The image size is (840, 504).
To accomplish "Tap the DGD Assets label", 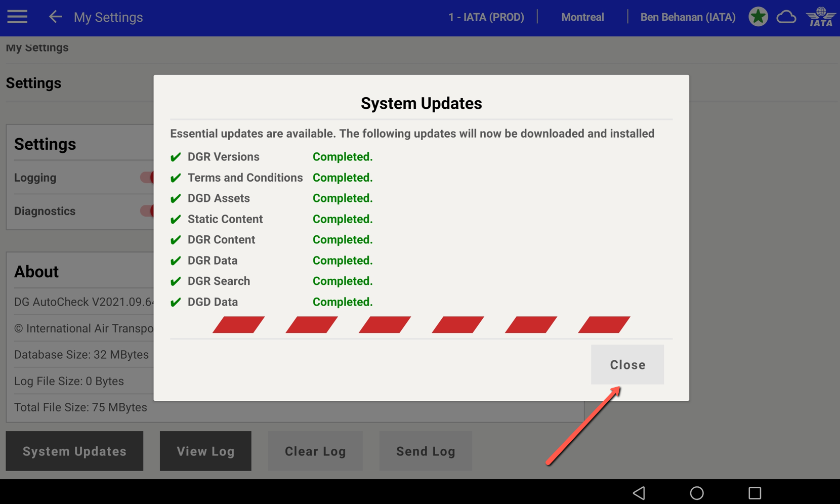I will (x=219, y=198).
